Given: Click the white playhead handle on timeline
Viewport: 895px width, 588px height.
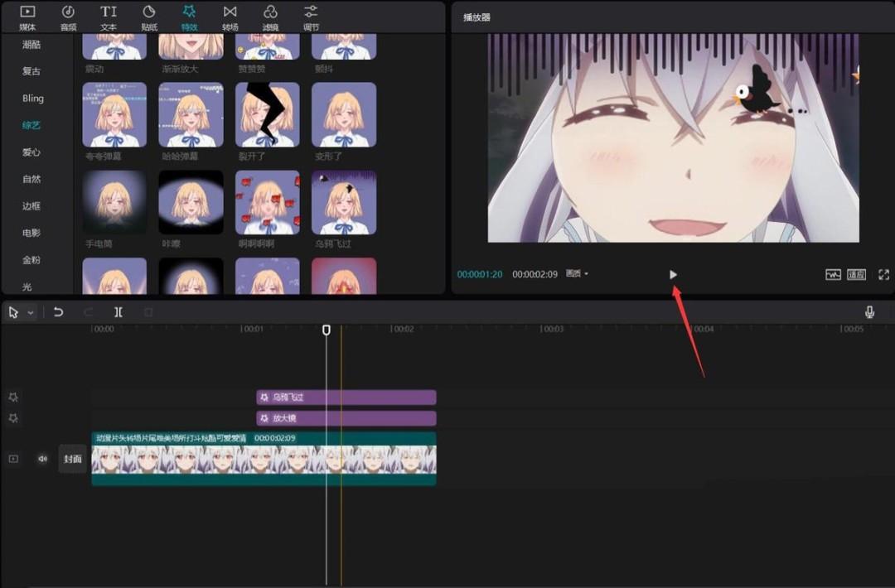Looking at the screenshot, I should (x=327, y=330).
